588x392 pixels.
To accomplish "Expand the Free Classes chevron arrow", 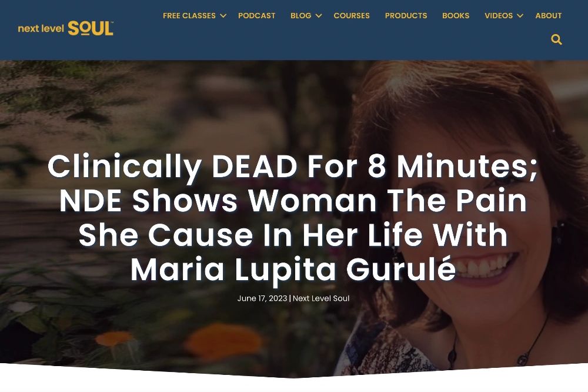I will 223,16.
